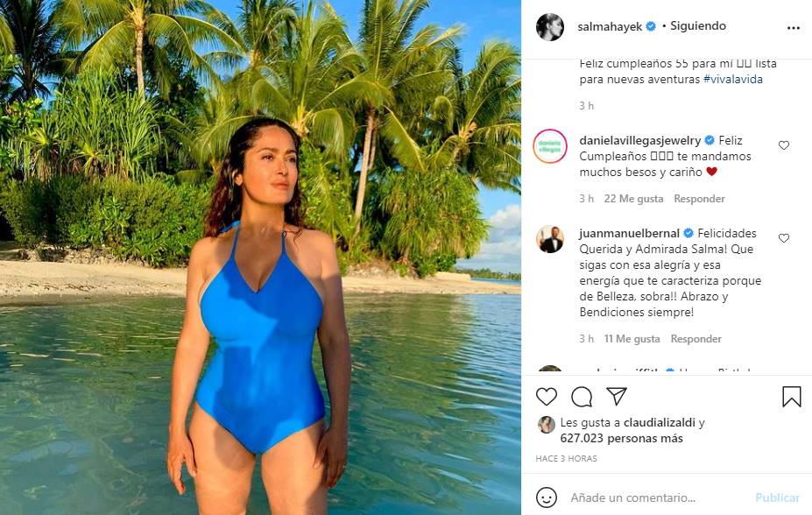Reply to juanmanuelbernal's comment

point(695,339)
